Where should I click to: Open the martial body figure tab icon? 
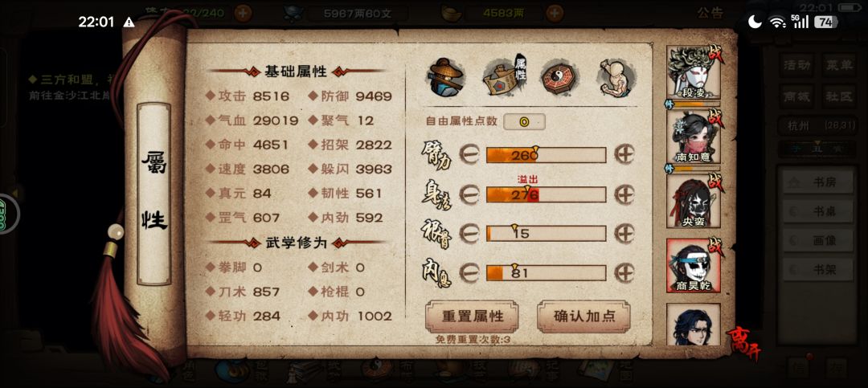click(616, 77)
